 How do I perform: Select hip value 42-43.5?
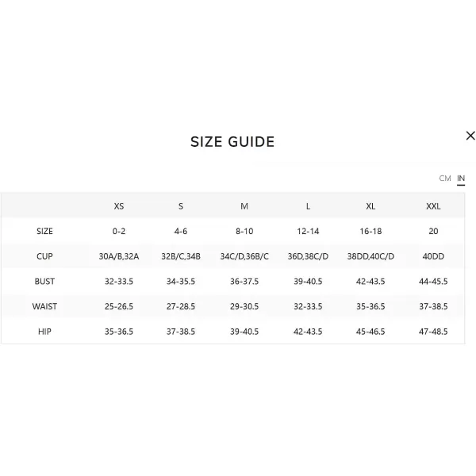point(308,332)
